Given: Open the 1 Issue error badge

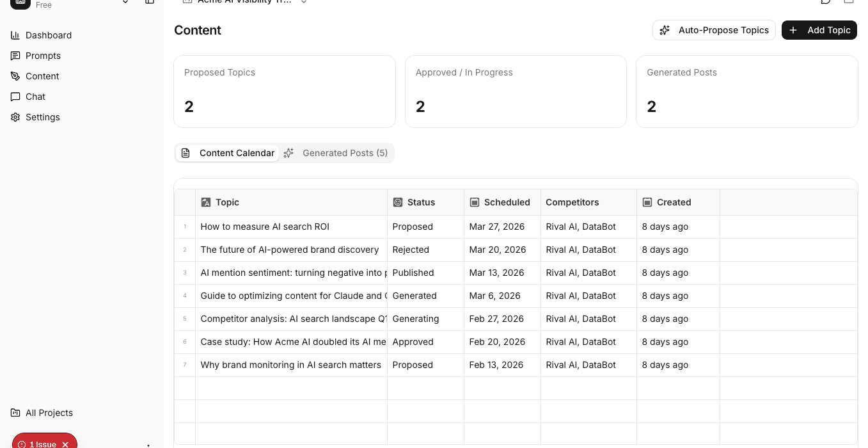Looking at the screenshot, I should [x=38, y=444].
